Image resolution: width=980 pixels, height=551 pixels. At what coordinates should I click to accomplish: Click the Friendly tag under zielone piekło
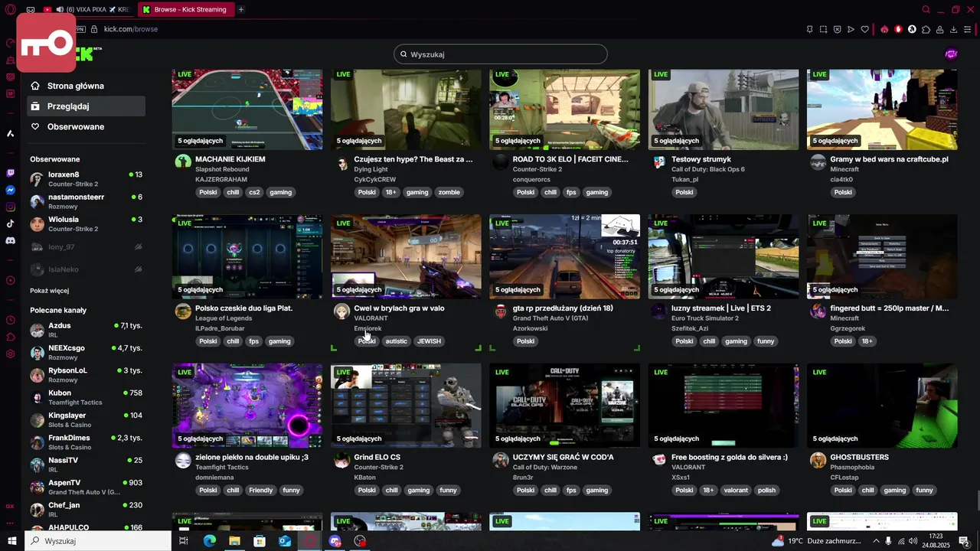261,490
